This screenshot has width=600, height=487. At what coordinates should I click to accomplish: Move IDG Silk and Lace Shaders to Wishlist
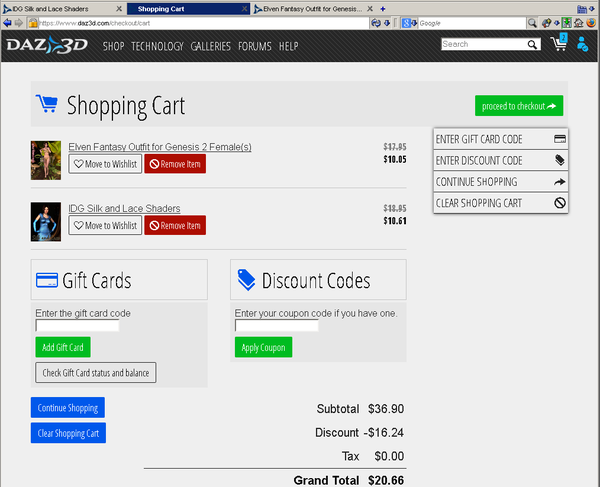coord(105,225)
